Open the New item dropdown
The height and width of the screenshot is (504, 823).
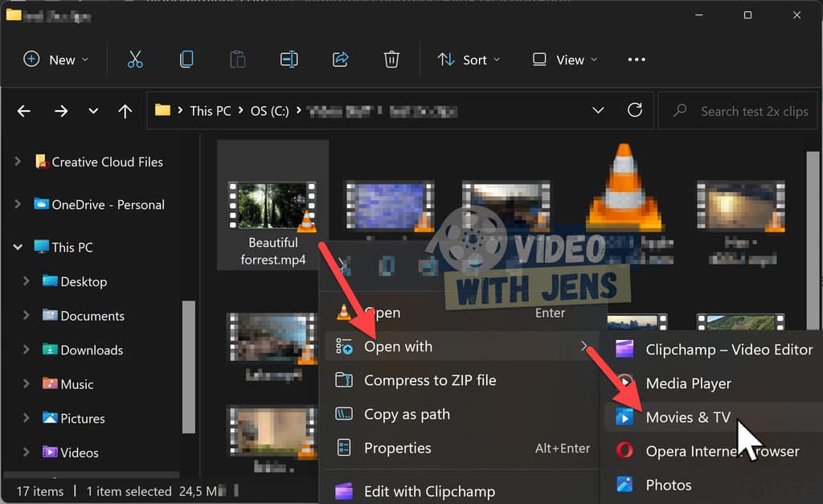(x=55, y=59)
